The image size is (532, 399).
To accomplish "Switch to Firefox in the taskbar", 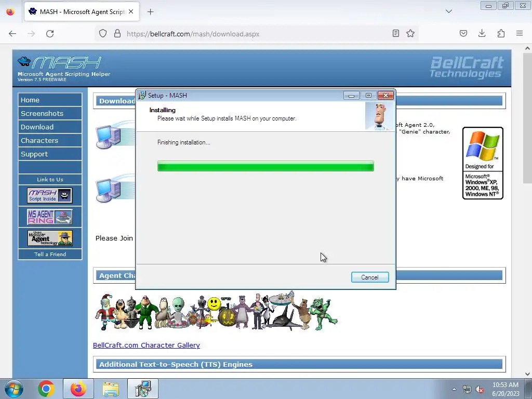I will pos(78,389).
